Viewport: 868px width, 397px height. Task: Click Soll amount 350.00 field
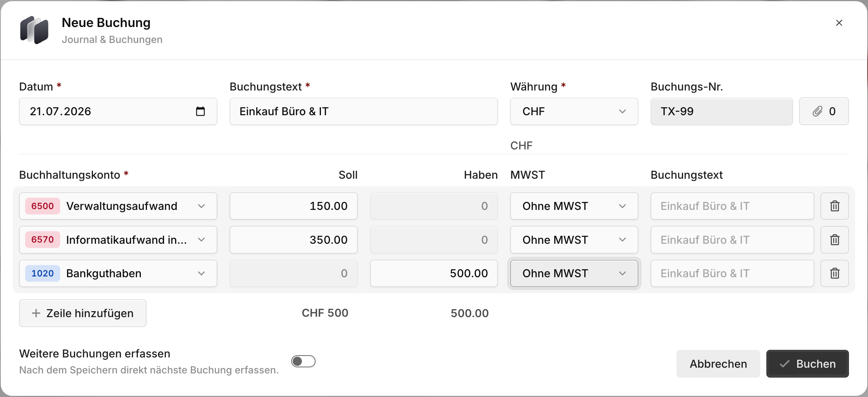[294, 240]
